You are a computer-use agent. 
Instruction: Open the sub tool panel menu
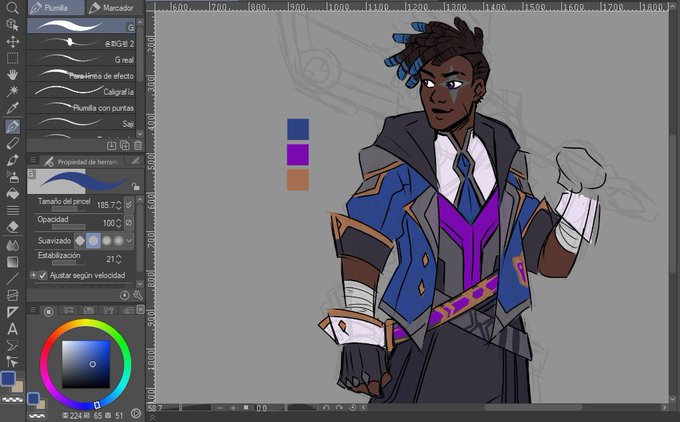pos(33,160)
